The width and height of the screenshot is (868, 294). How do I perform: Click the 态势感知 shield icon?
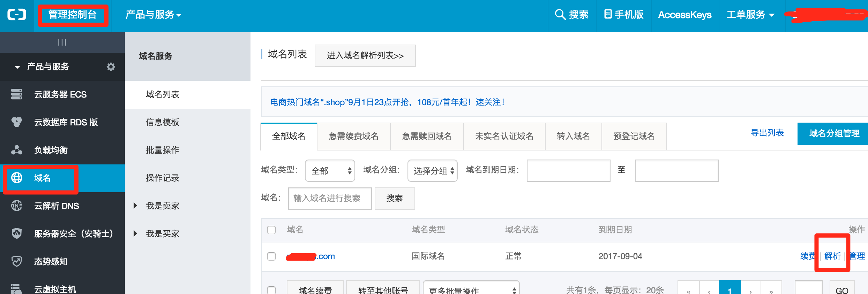[x=17, y=261]
